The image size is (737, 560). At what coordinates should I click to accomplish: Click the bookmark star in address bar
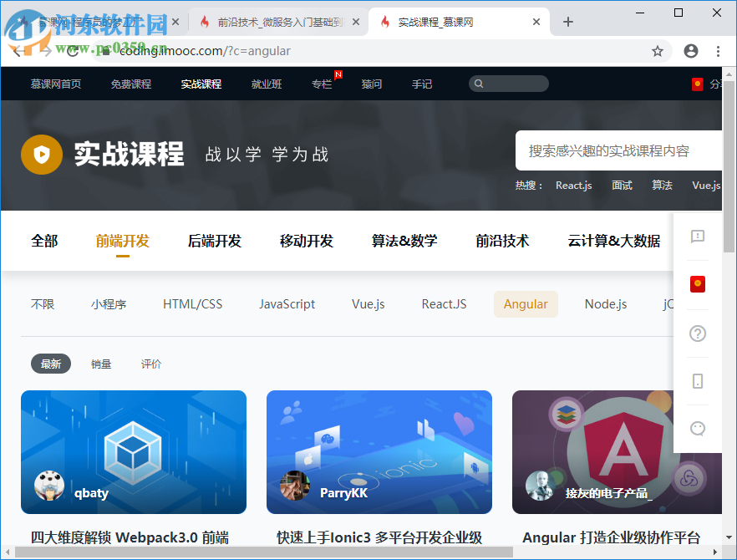tap(658, 51)
